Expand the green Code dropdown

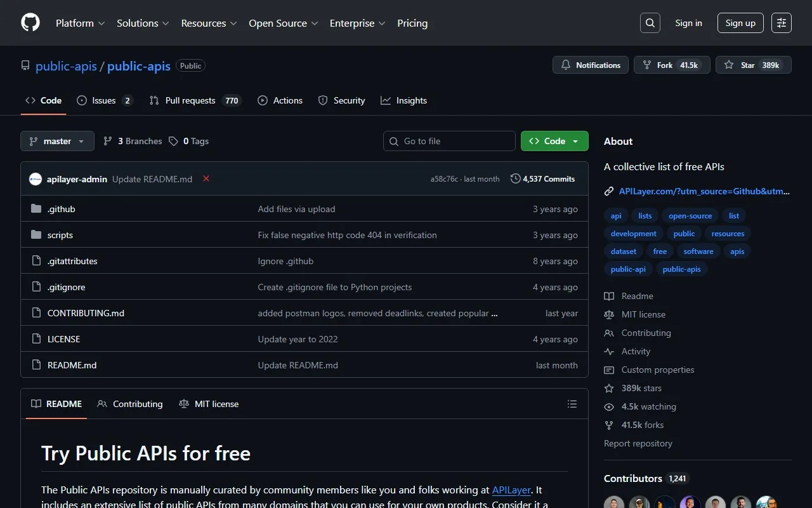click(x=554, y=140)
